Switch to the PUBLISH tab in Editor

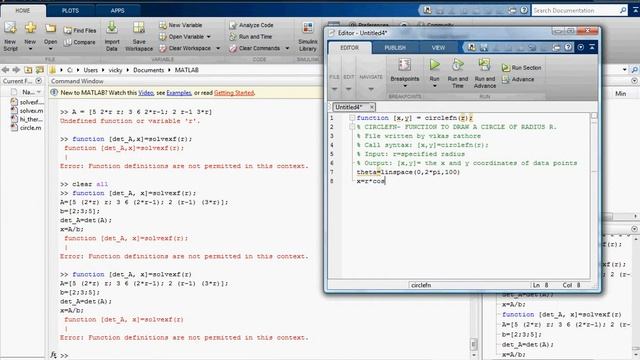(395, 48)
